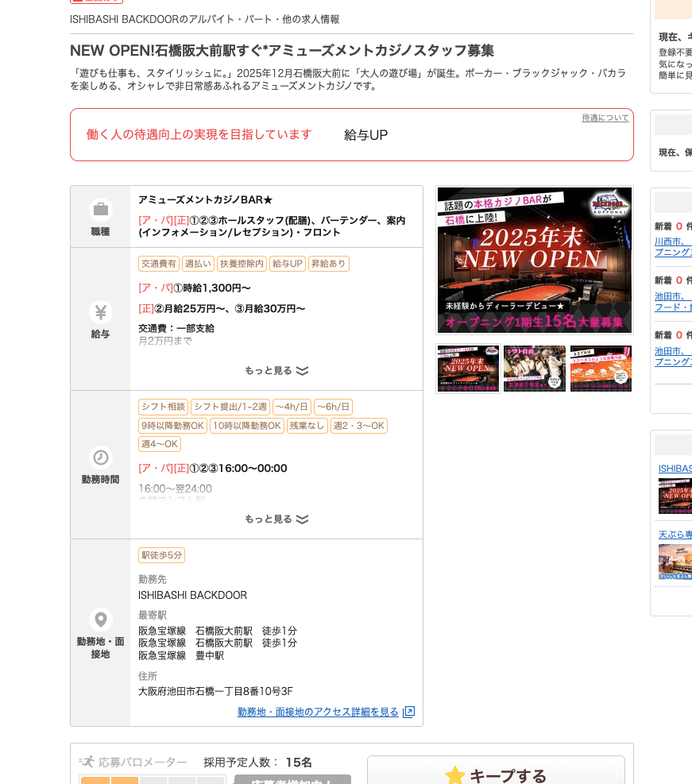692x784 pixels.
Task: Select the third orange casino thumbnail
Action: tap(601, 369)
